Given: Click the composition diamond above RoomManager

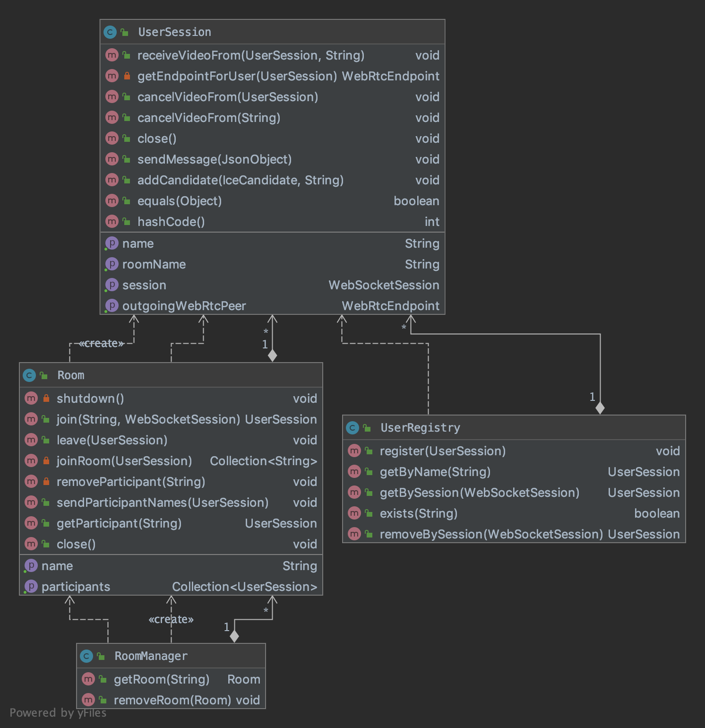Looking at the screenshot, I should 234,636.
